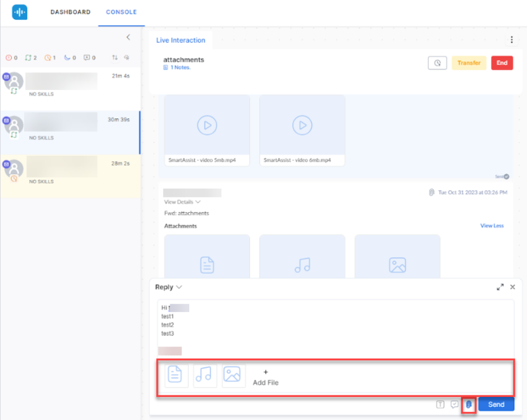Open canned responses icon beside attachment icon
This screenshot has width=527, height=420.
point(454,405)
